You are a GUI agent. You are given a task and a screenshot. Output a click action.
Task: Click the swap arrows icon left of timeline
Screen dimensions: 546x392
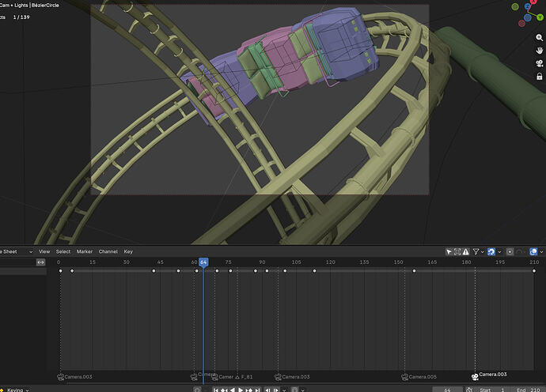(x=40, y=262)
